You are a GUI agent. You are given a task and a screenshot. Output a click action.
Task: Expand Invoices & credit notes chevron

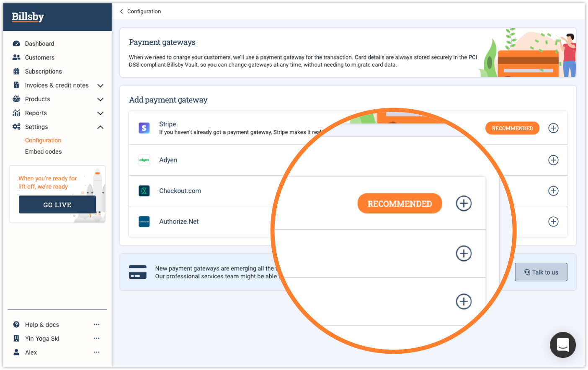tap(100, 85)
